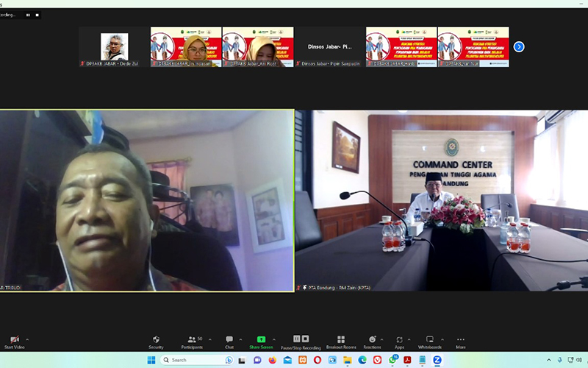588x368 pixels.
Task: Open the Whiteboards tool
Action: (x=430, y=340)
